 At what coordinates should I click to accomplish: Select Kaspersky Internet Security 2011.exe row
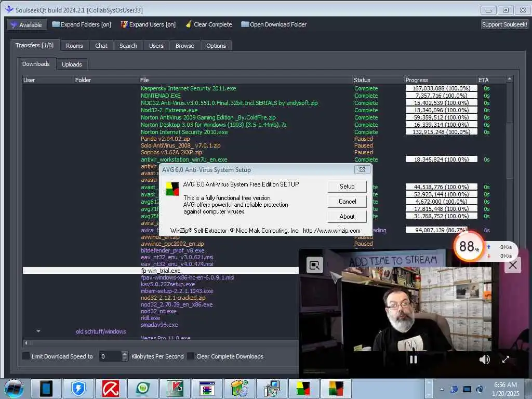point(188,88)
